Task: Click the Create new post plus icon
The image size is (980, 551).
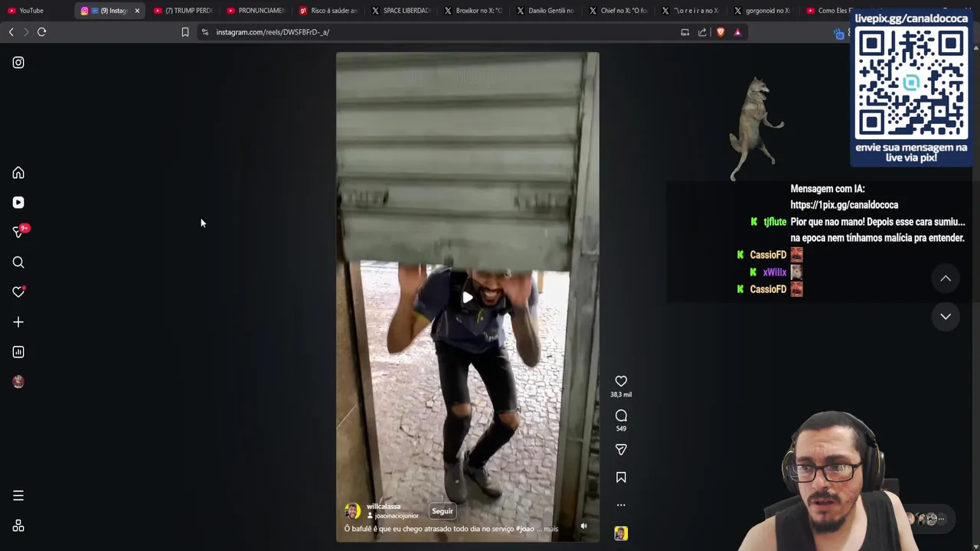Action: (x=18, y=322)
